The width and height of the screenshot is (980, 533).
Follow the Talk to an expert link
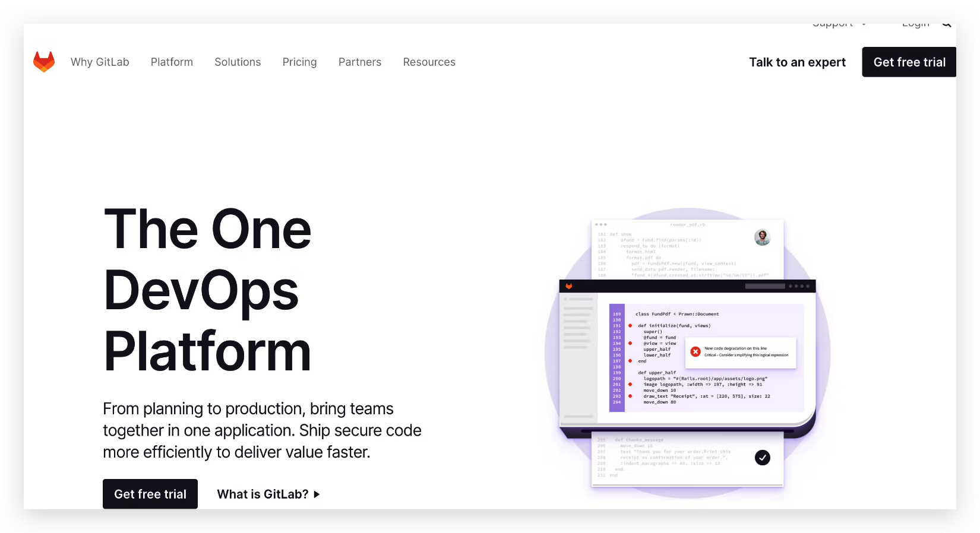[797, 62]
